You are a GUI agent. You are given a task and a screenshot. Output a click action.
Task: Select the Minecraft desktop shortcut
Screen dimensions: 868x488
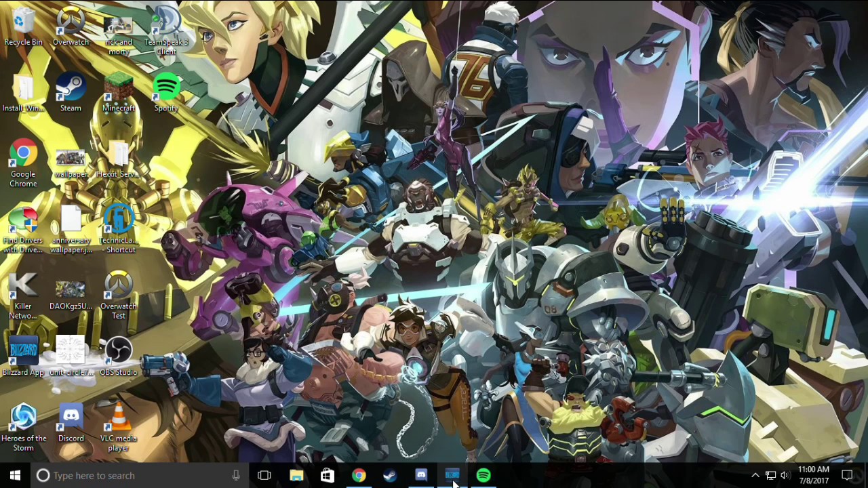pyautogui.click(x=119, y=94)
